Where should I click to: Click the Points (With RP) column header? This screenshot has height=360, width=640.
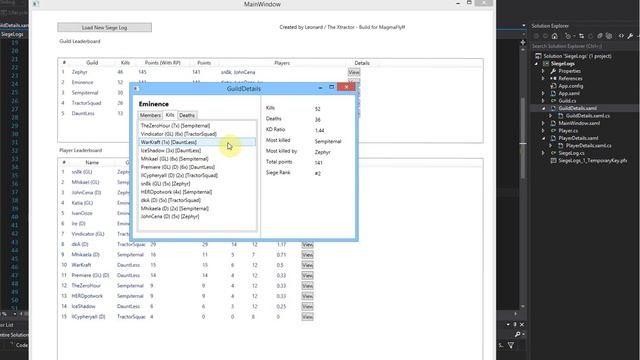click(162, 63)
